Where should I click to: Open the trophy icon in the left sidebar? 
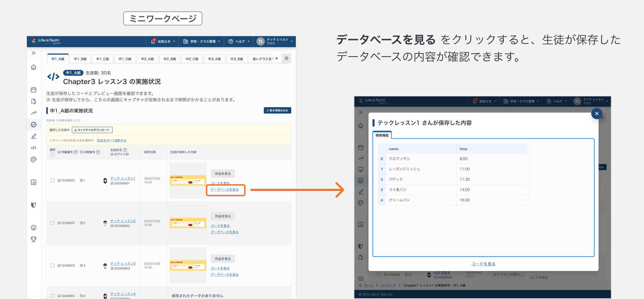(x=34, y=239)
